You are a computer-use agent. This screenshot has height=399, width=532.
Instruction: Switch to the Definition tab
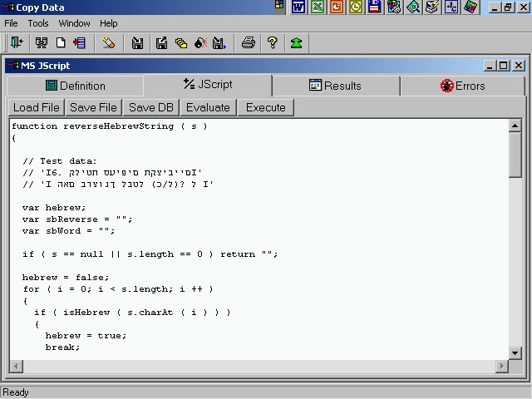[x=75, y=86]
